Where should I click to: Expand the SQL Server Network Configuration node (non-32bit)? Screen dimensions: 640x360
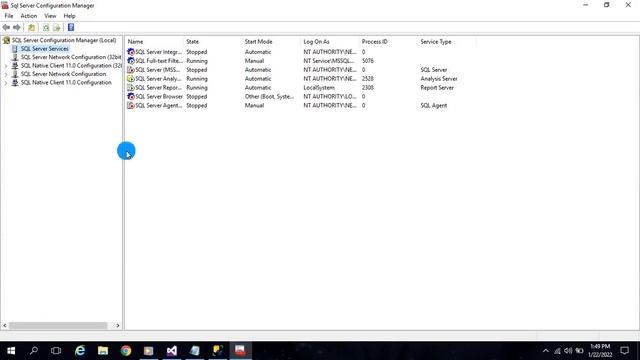click(x=6, y=74)
